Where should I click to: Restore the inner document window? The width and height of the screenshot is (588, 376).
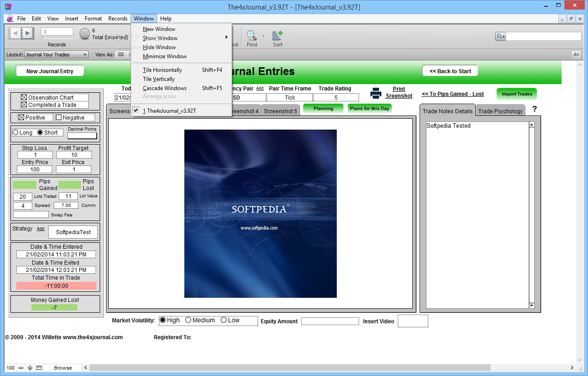[x=571, y=19]
